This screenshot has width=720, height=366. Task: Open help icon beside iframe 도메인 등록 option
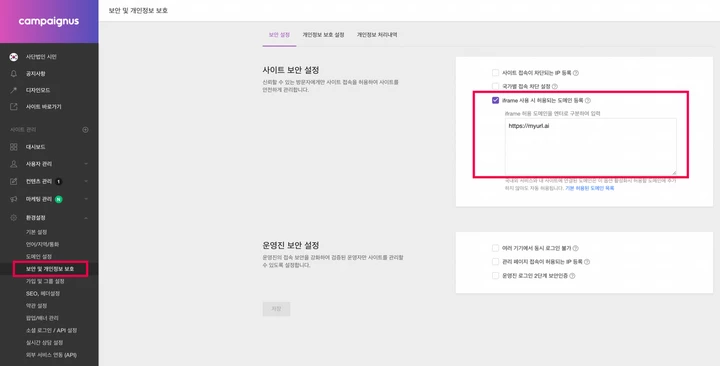coord(588,101)
